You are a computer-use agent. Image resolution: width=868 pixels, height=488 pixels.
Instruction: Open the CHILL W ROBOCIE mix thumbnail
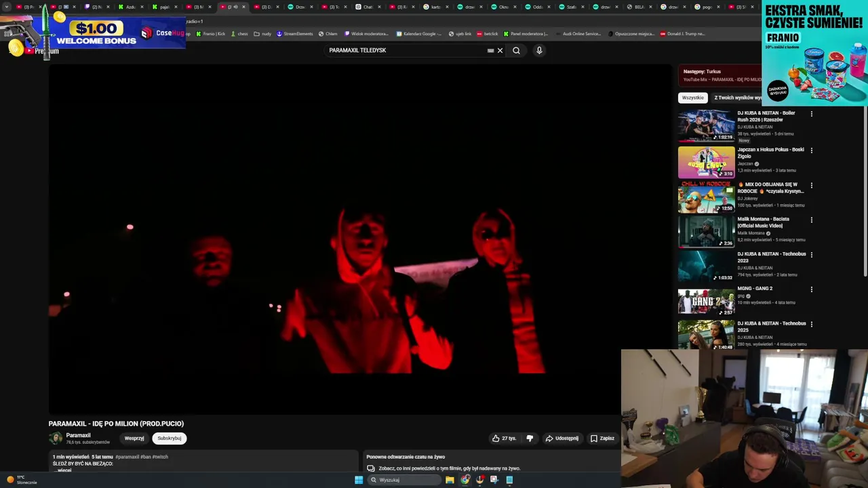click(x=706, y=197)
